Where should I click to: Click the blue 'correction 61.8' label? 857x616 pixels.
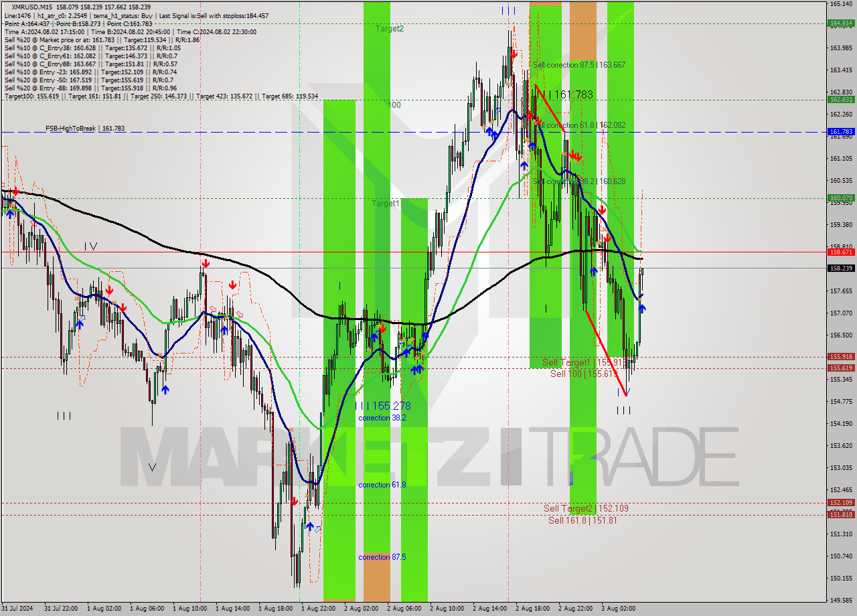pos(382,485)
